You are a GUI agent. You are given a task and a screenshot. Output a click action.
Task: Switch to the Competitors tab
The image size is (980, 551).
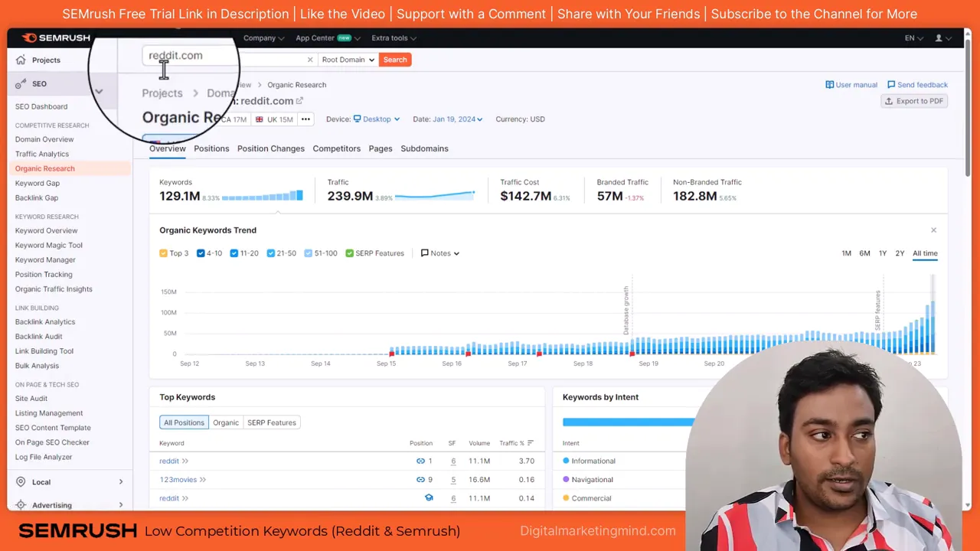(336, 148)
